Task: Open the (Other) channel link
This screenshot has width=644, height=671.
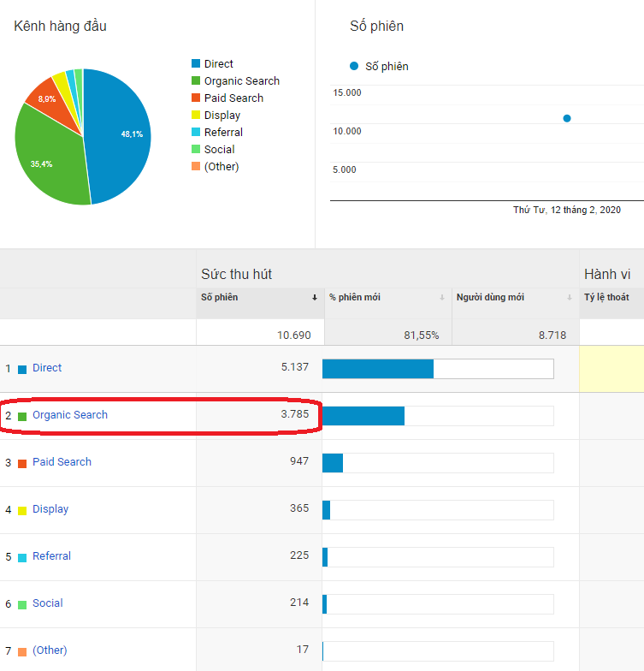Action: (x=50, y=650)
